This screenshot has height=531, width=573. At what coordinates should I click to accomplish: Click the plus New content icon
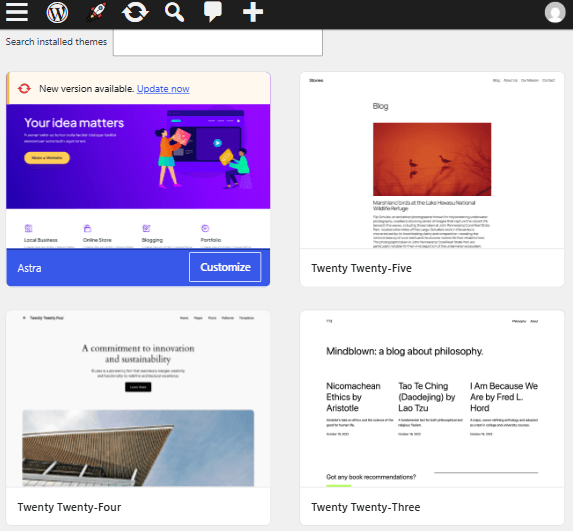click(x=253, y=12)
